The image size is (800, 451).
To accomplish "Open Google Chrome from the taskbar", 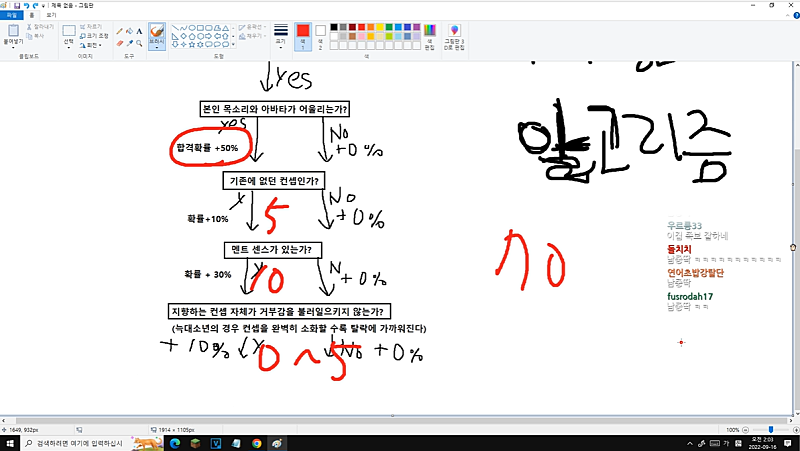I will 257,443.
